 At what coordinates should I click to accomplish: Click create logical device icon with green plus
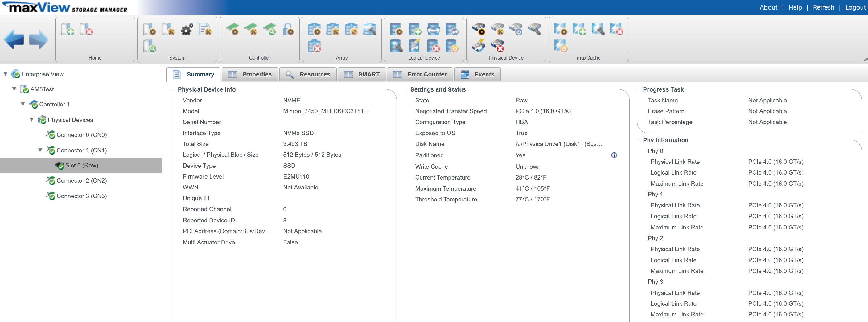[x=414, y=30]
